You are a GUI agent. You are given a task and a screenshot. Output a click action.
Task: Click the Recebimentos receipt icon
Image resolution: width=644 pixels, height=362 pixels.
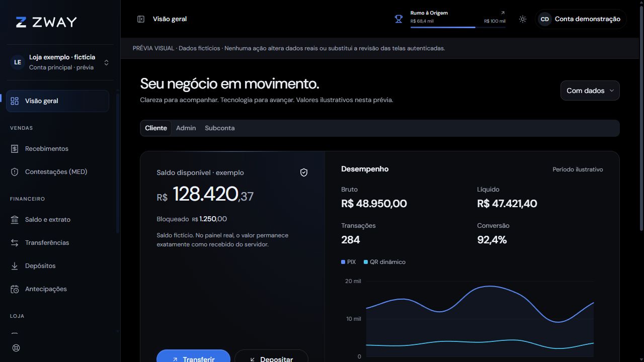coord(15,149)
